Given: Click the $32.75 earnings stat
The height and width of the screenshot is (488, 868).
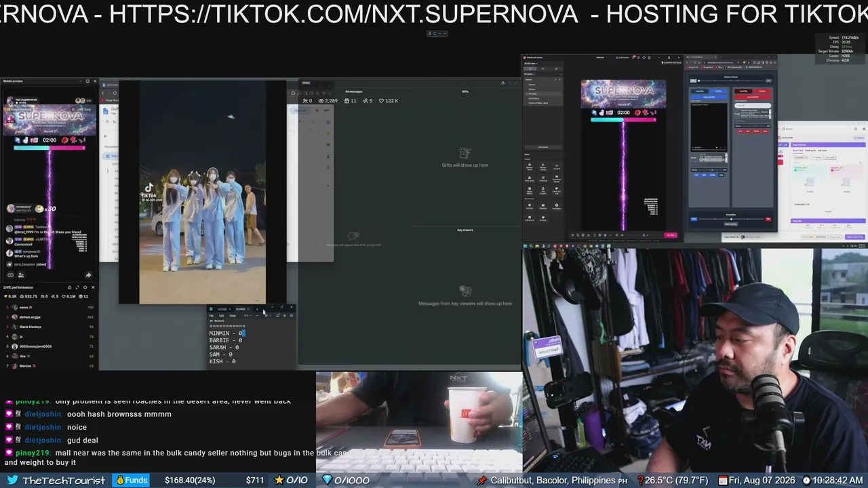Looking at the screenshot, I should 27,296.
